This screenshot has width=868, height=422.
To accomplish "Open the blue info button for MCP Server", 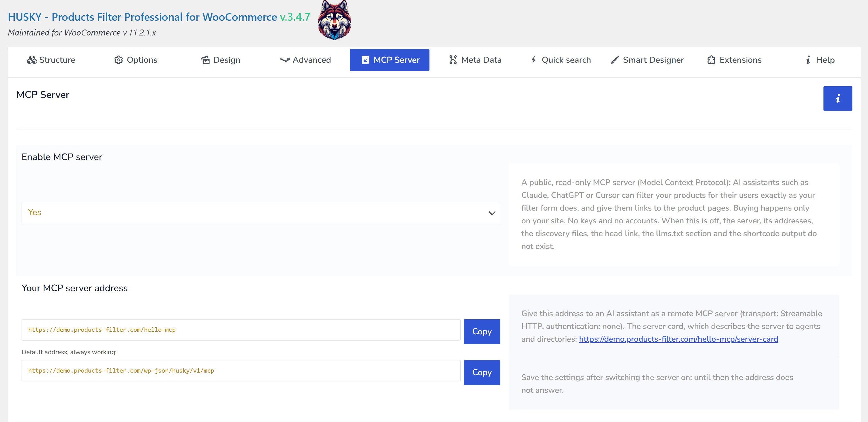I will (x=837, y=98).
